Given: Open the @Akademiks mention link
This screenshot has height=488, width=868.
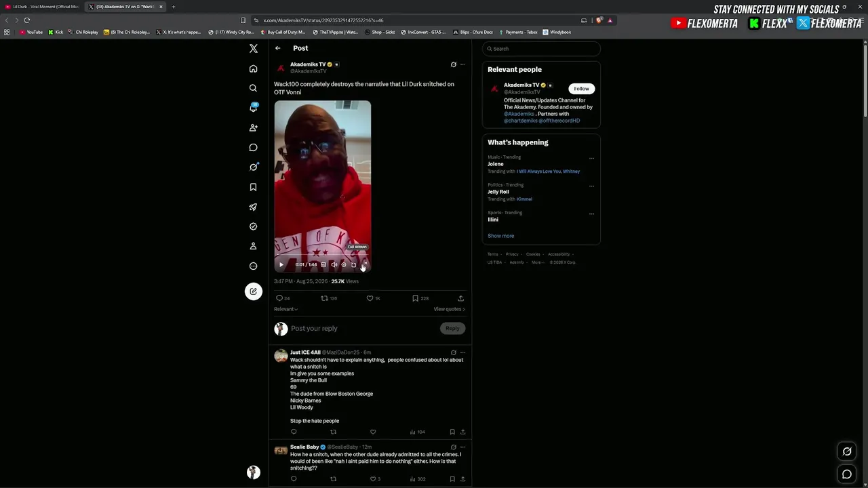Looking at the screenshot, I should (x=519, y=114).
